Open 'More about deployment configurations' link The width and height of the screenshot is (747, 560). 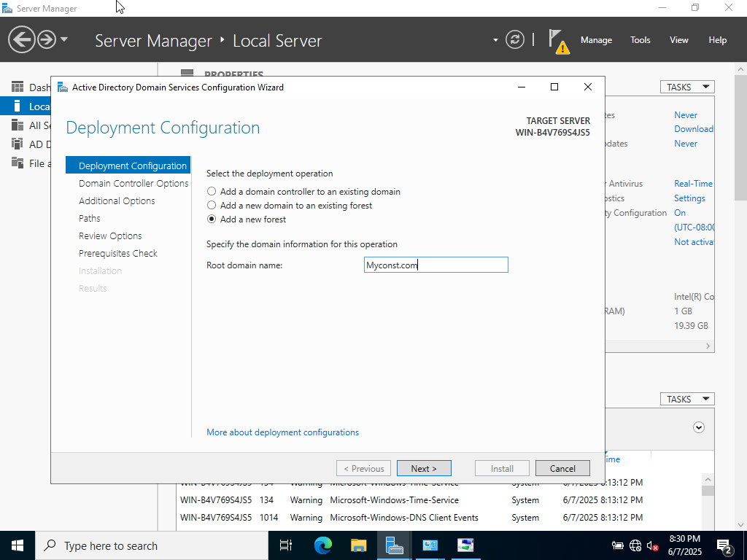coord(282,432)
